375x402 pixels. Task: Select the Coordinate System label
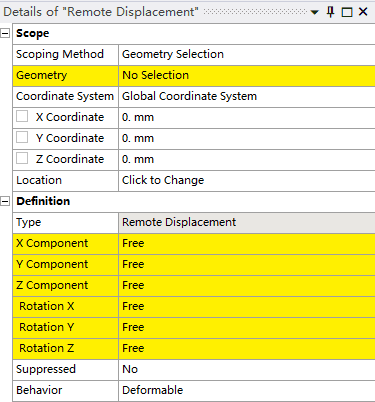pyautogui.click(x=65, y=96)
